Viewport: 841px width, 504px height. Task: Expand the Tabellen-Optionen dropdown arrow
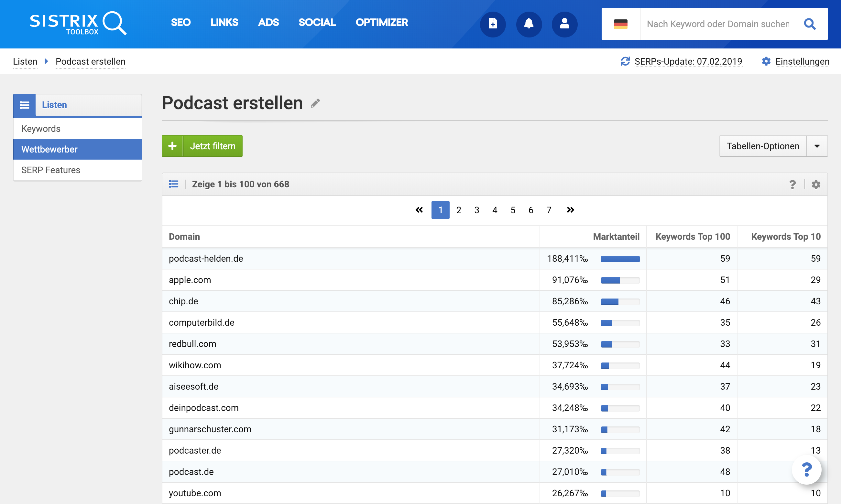(x=817, y=146)
